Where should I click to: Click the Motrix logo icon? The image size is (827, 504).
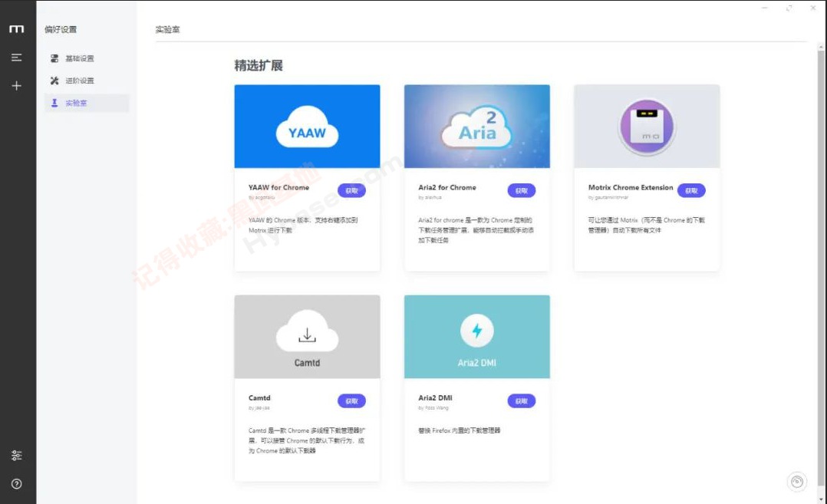coord(16,29)
